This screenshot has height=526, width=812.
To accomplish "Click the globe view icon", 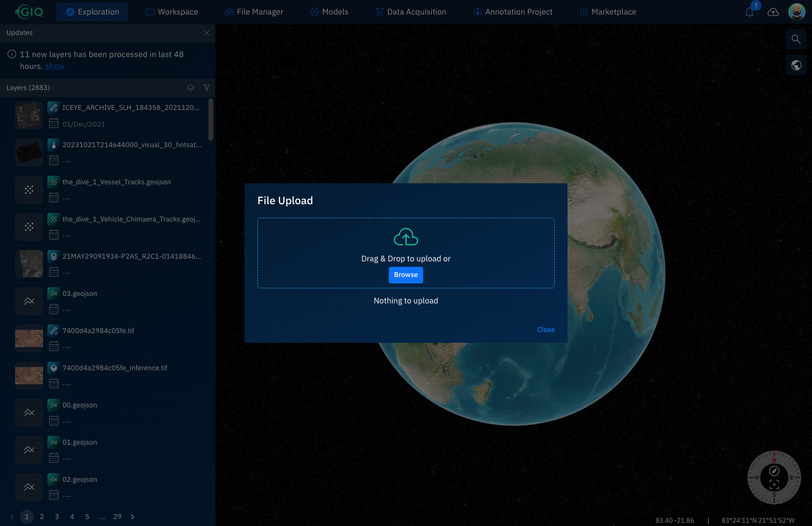I will click(x=796, y=66).
